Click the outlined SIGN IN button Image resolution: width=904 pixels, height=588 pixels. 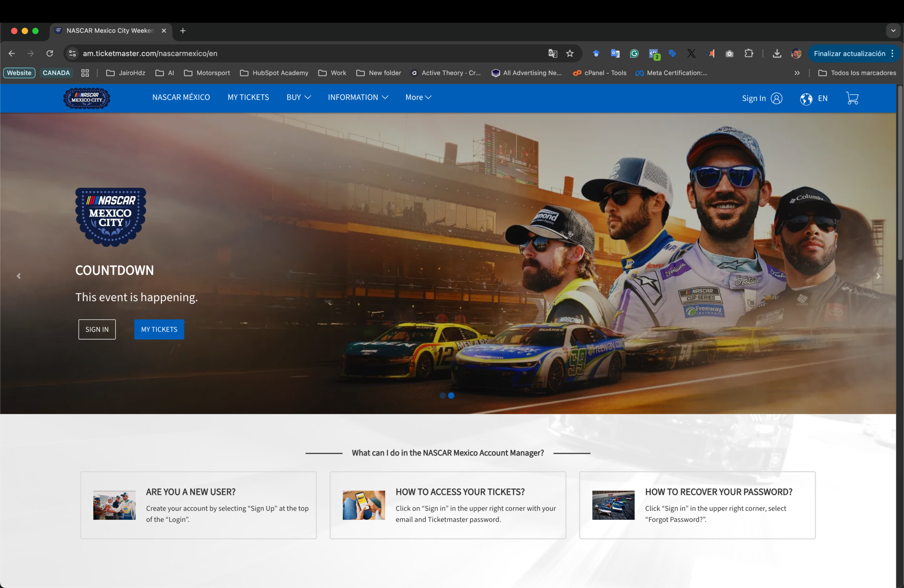coord(97,329)
